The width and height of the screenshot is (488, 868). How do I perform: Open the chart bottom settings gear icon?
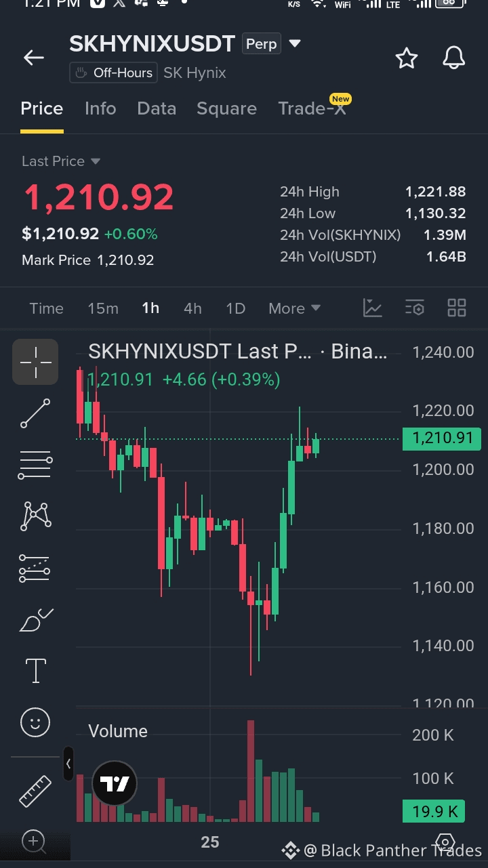point(444,844)
